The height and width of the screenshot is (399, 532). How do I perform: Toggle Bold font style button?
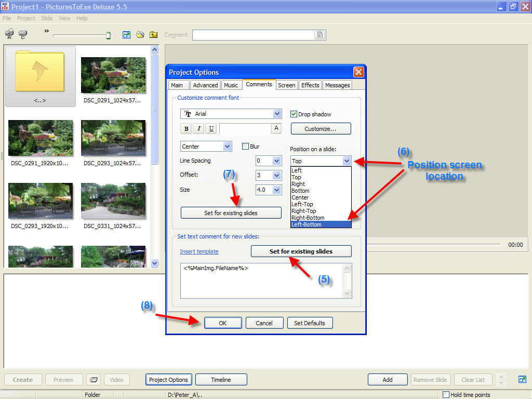186,129
